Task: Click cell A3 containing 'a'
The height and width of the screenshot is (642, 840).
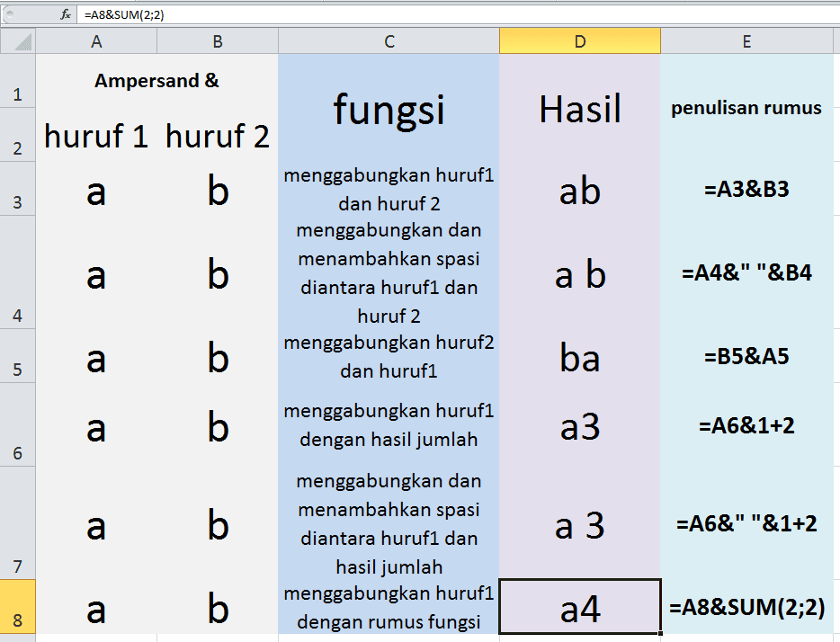Action: pos(96,189)
